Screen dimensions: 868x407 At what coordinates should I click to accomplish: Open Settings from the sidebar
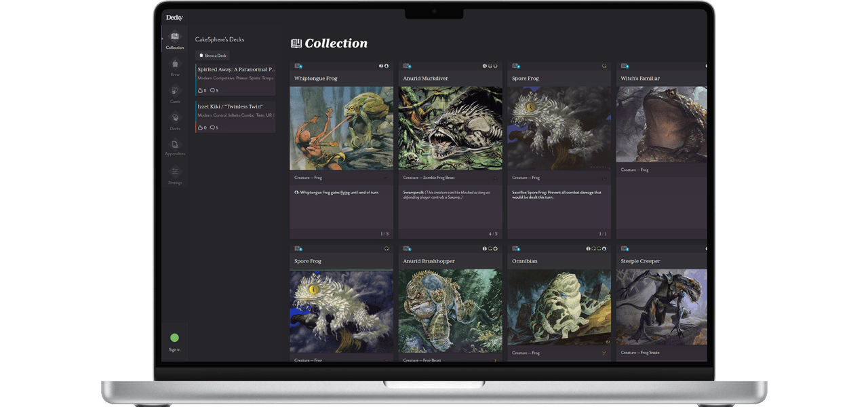coord(175,174)
